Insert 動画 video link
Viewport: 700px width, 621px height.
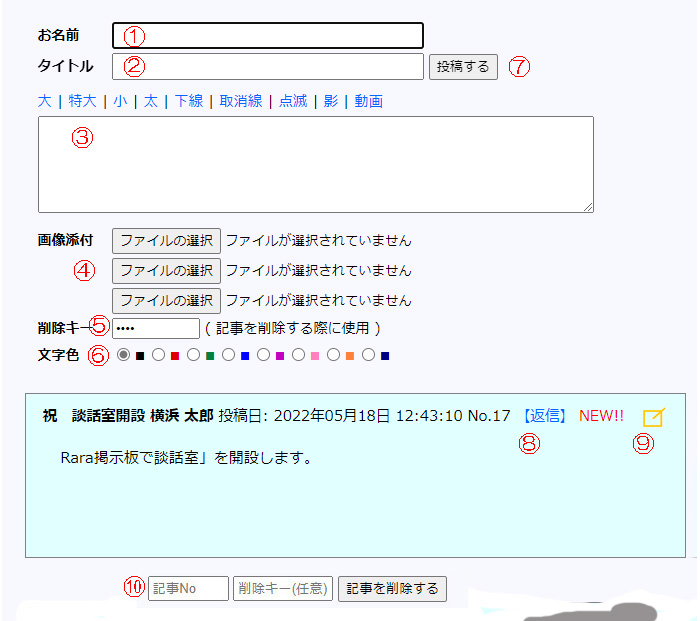(x=369, y=101)
